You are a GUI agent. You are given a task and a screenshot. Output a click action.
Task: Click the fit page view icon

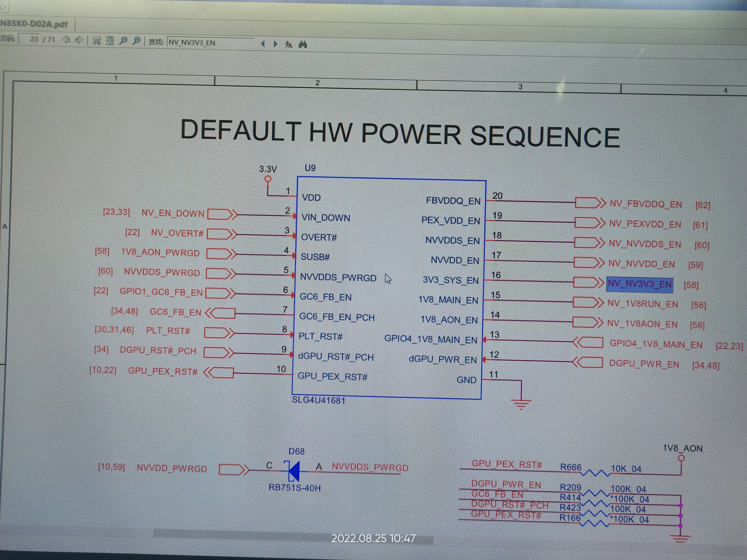110,41
